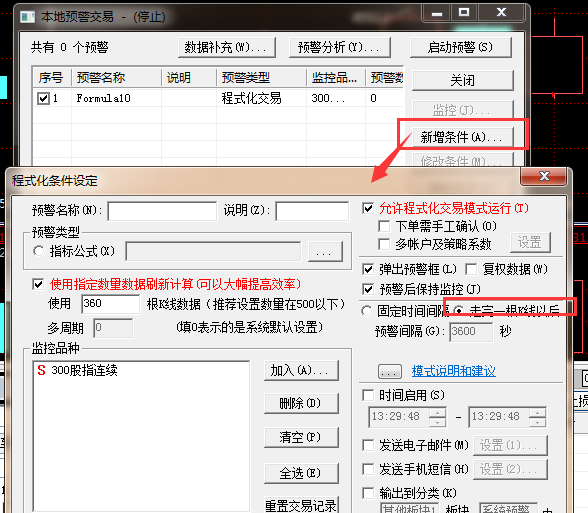Start alerts with 启动预警(S) button
This screenshot has width=588, height=513.
pyautogui.click(x=461, y=47)
